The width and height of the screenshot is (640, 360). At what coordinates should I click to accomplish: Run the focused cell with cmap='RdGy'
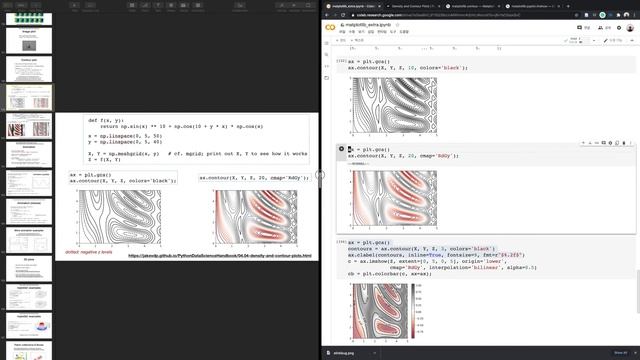click(342, 149)
